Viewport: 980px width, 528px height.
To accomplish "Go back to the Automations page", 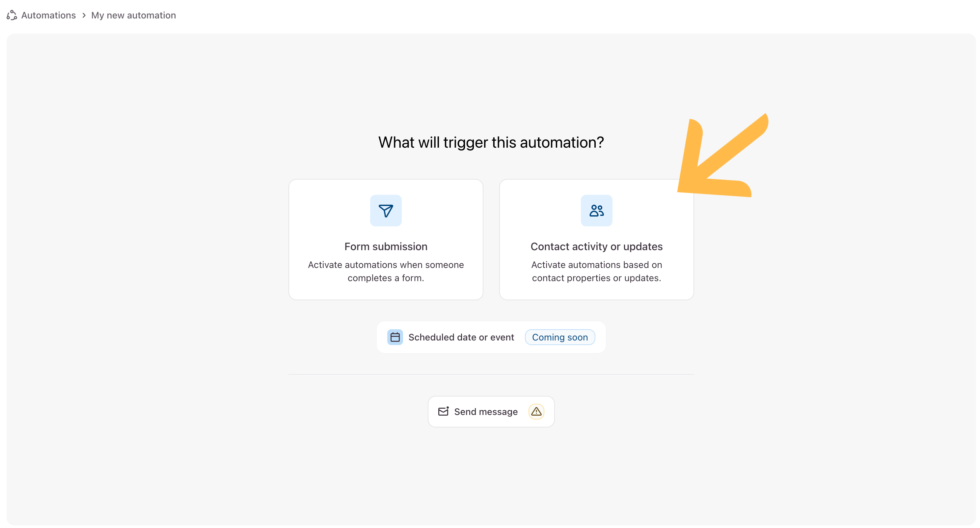I will (x=48, y=15).
